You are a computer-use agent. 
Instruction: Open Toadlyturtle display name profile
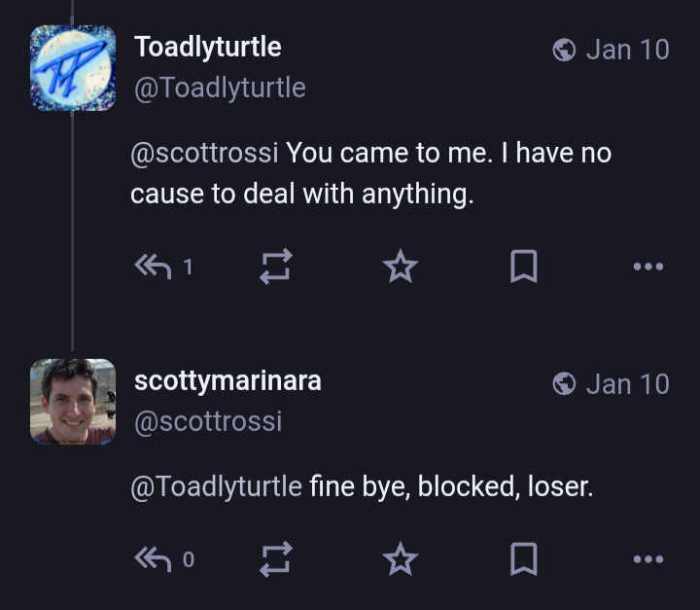click(x=207, y=47)
